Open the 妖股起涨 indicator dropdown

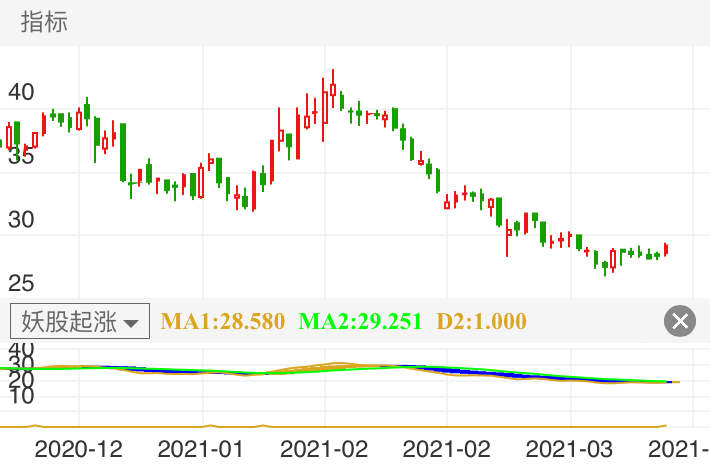click(80, 321)
